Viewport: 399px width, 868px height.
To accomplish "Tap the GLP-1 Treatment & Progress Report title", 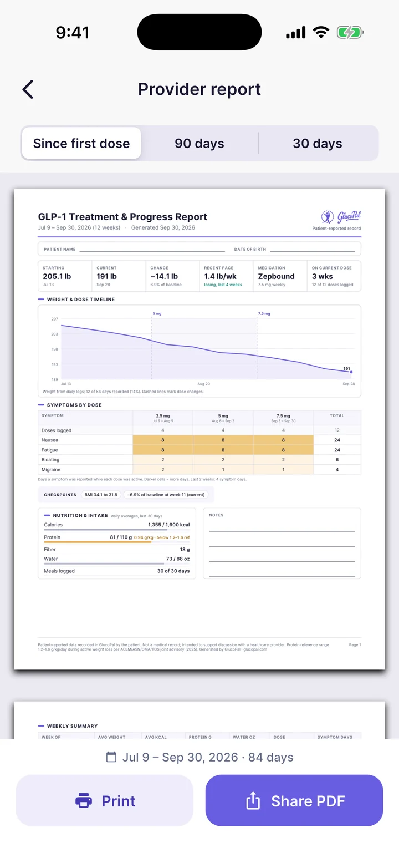I will click(122, 217).
